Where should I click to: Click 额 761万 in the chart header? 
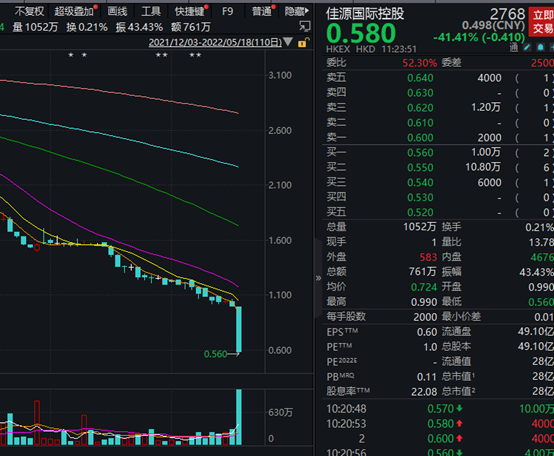[191, 27]
